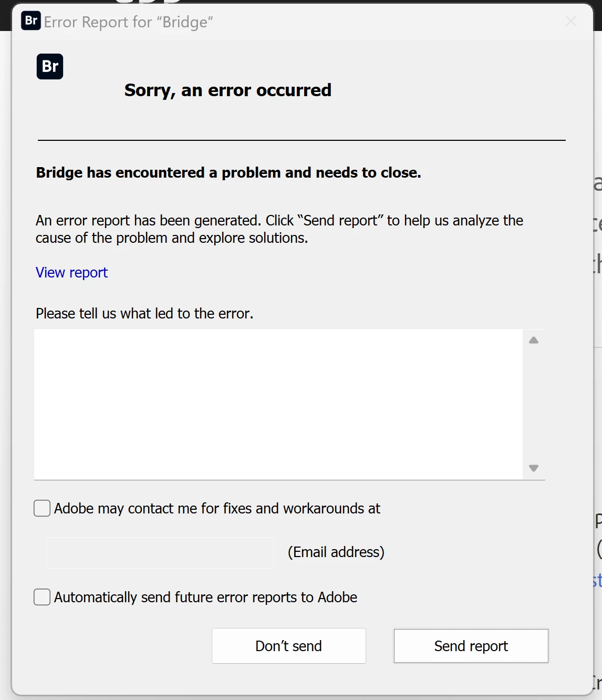Click the (Email address) label
The width and height of the screenshot is (602, 700).
point(336,552)
